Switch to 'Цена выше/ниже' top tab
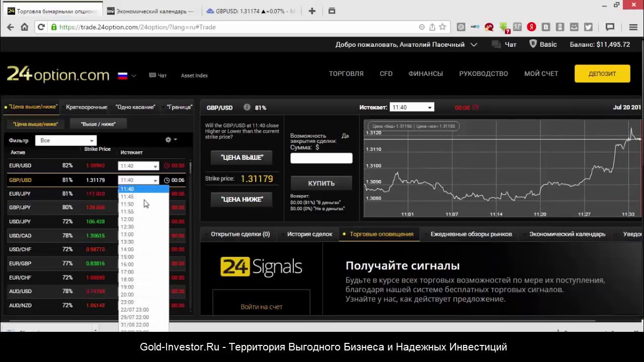The width and height of the screenshot is (644, 362). point(31,107)
